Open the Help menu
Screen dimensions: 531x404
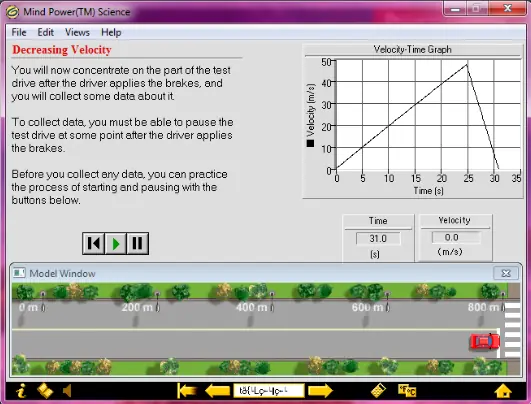click(x=111, y=33)
